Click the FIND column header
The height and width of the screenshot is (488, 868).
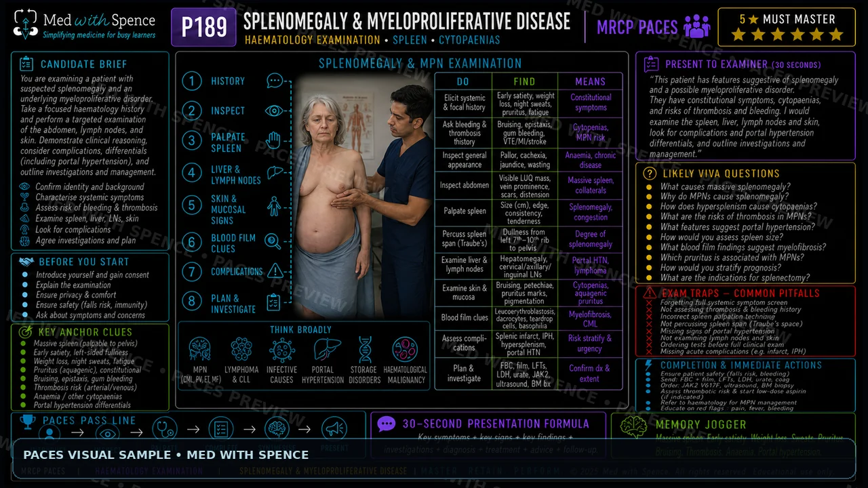point(524,81)
